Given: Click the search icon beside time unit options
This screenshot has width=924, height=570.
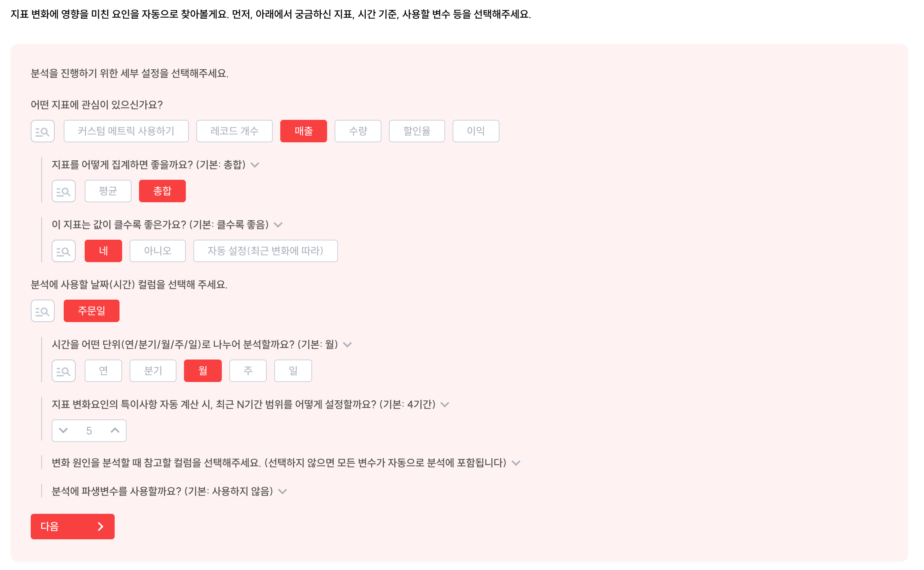Looking at the screenshot, I should click(64, 371).
